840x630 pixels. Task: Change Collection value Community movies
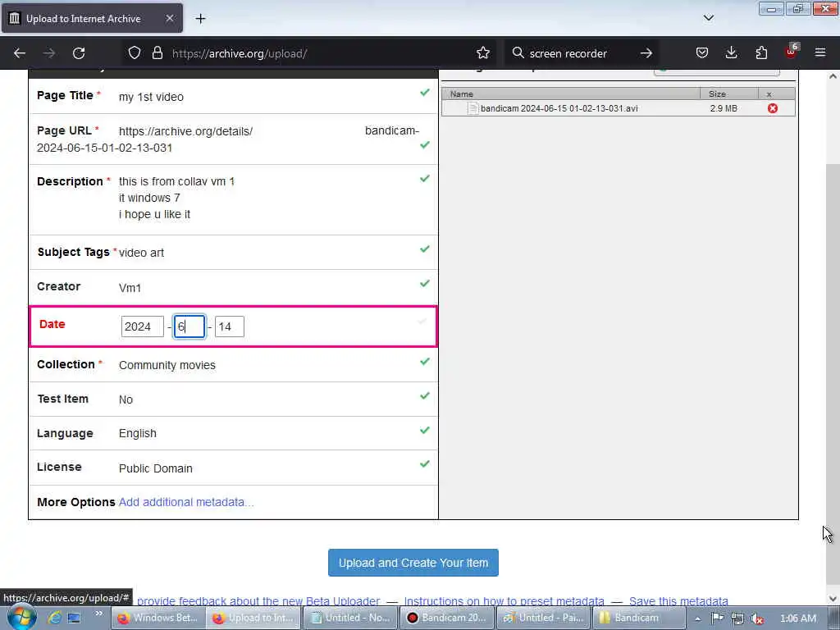tap(167, 365)
